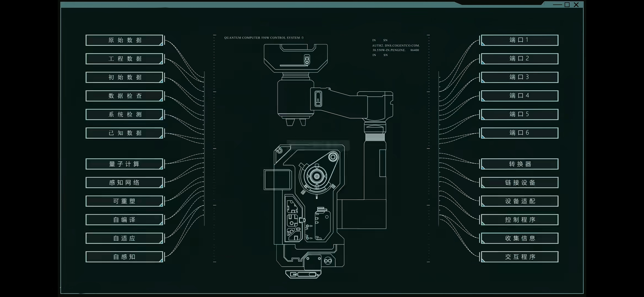644x297 pixels.
Task: Select the 设备适配 button
Action: coord(520,201)
